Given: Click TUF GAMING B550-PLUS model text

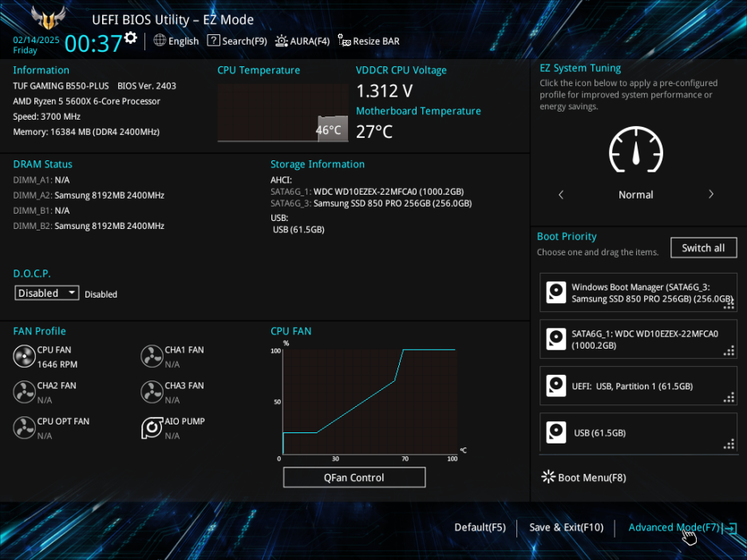Looking at the screenshot, I should [61, 85].
